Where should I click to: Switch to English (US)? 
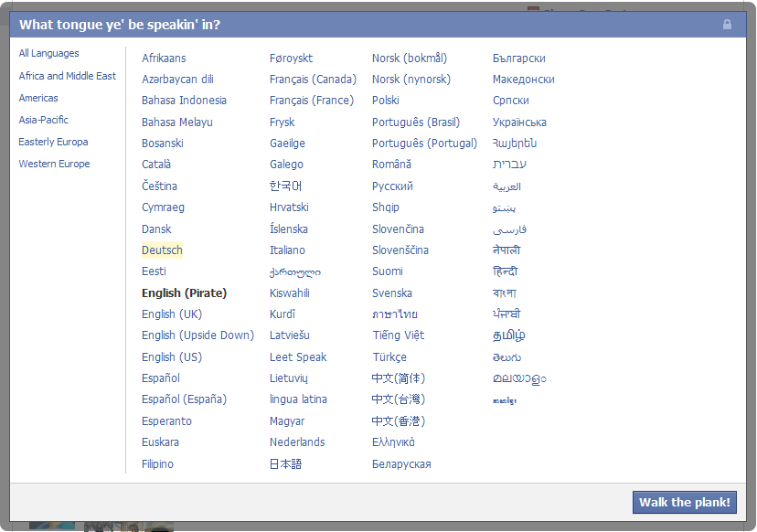click(172, 357)
